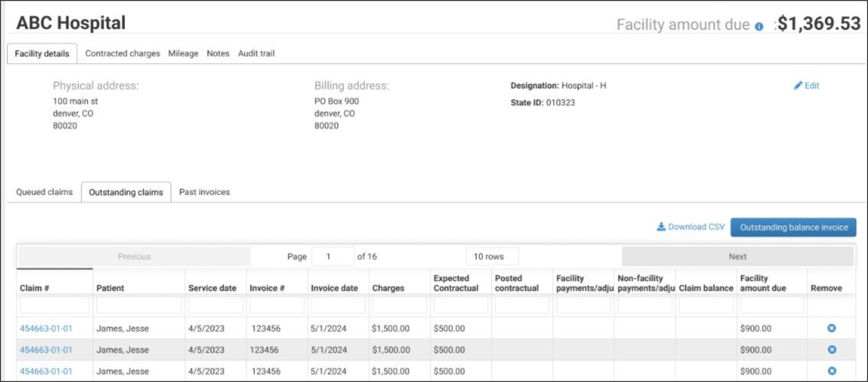Image resolution: width=868 pixels, height=382 pixels.
Task: Click the PO Box 900 billing address line
Action: (337, 101)
